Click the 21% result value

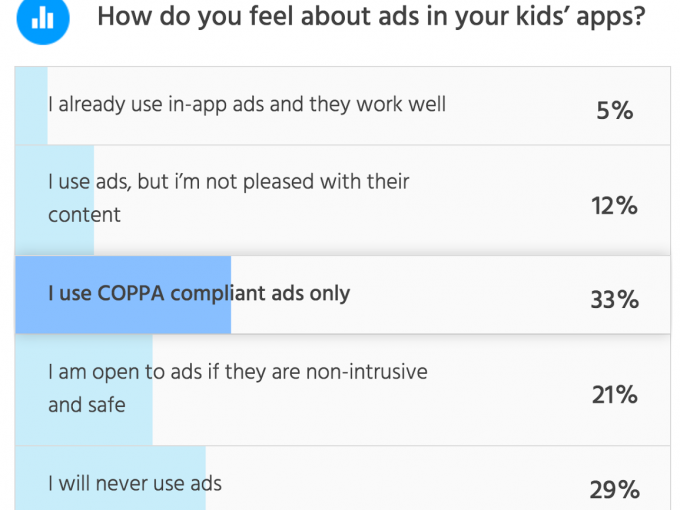[615, 395]
